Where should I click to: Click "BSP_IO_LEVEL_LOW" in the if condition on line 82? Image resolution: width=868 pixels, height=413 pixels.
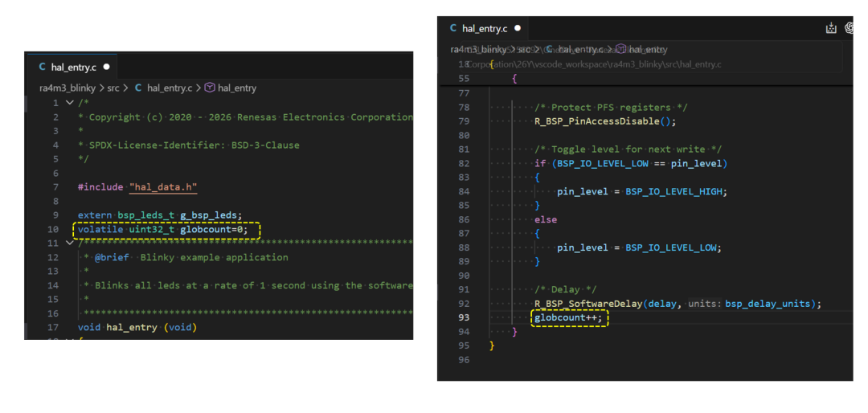(601, 163)
